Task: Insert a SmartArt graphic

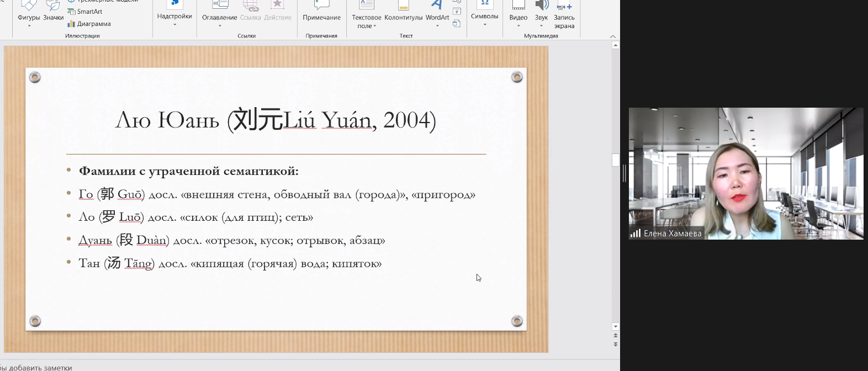Action: pos(85,12)
